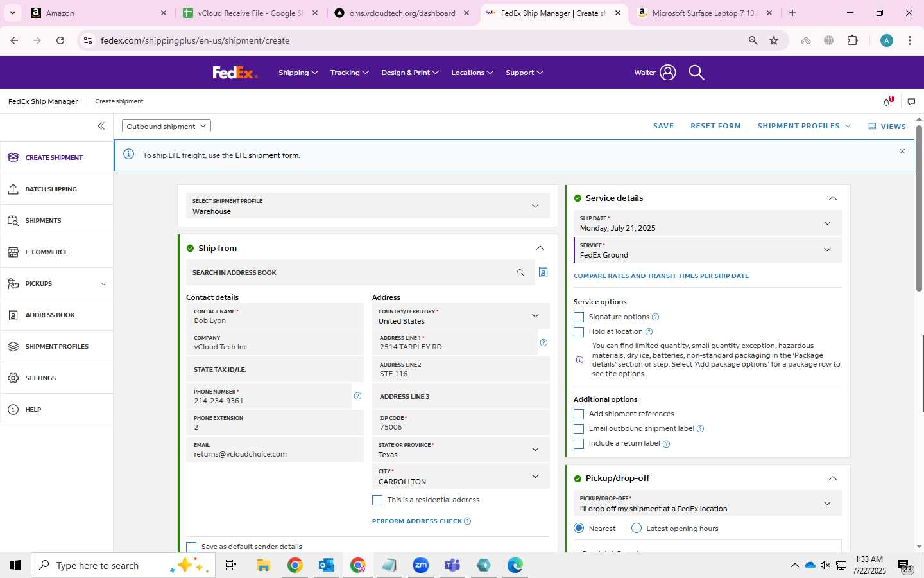This screenshot has width=924, height=578.
Task: Reload the page
Action: (60, 40)
